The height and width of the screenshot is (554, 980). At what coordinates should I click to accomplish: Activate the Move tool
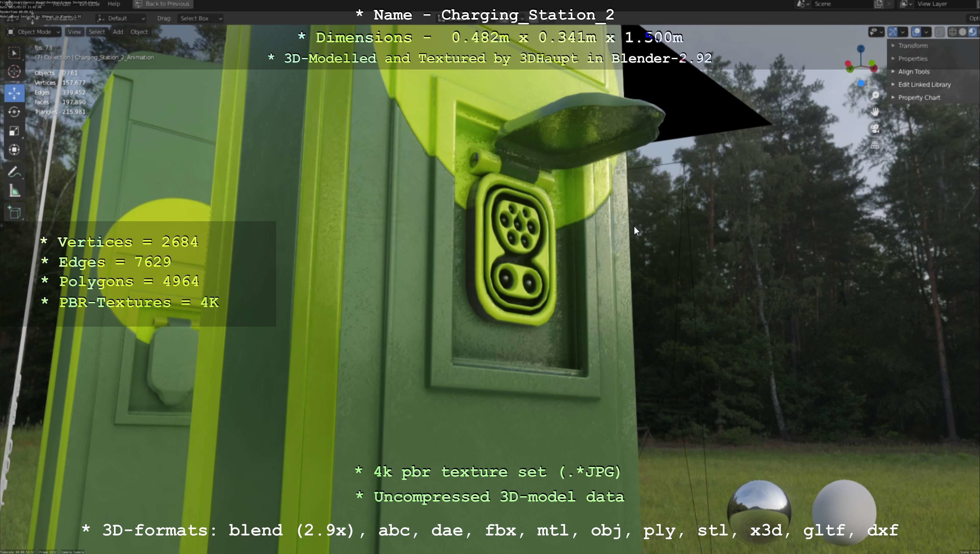pyautogui.click(x=14, y=93)
